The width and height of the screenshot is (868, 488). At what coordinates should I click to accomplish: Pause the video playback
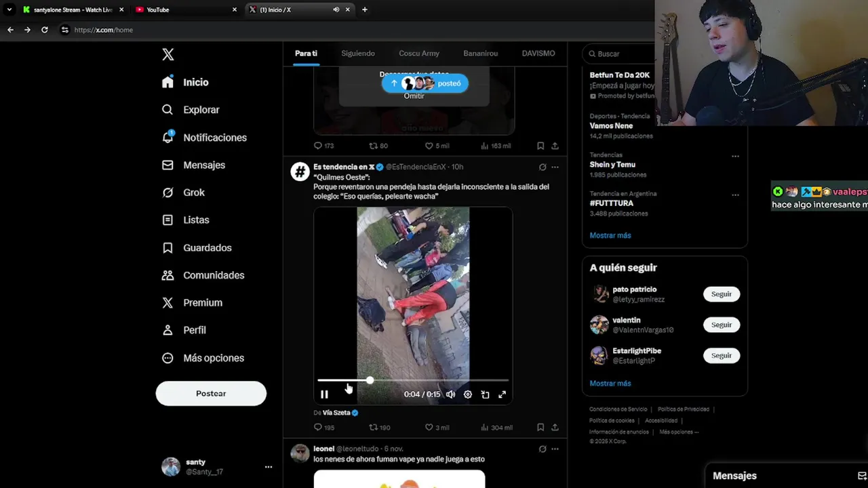pyautogui.click(x=324, y=394)
